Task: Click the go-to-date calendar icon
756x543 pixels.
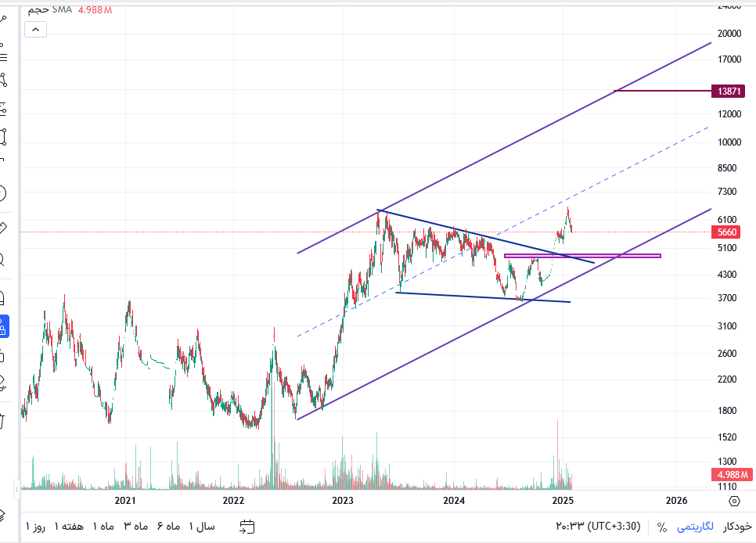Action: (x=247, y=527)
